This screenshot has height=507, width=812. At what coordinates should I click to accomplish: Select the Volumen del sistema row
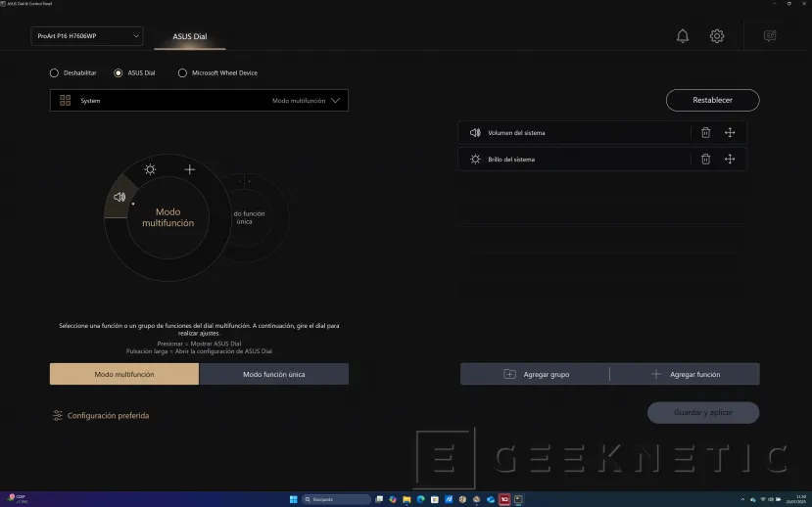point(602,132)
